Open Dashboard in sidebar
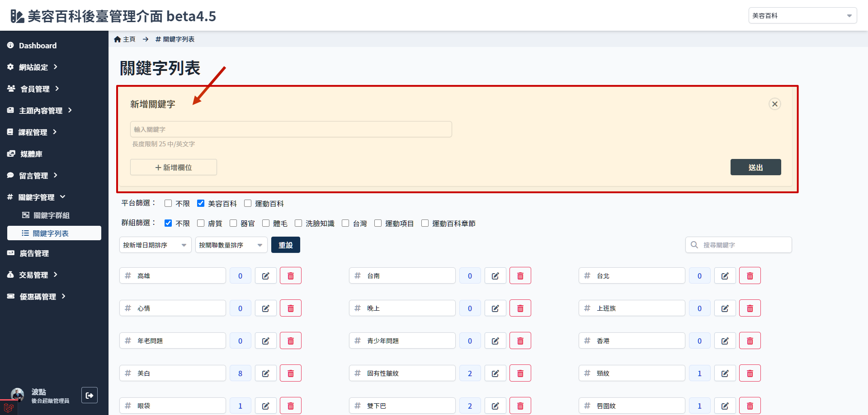The height and width of the screenshot is (415, 868). click(32, 45)
